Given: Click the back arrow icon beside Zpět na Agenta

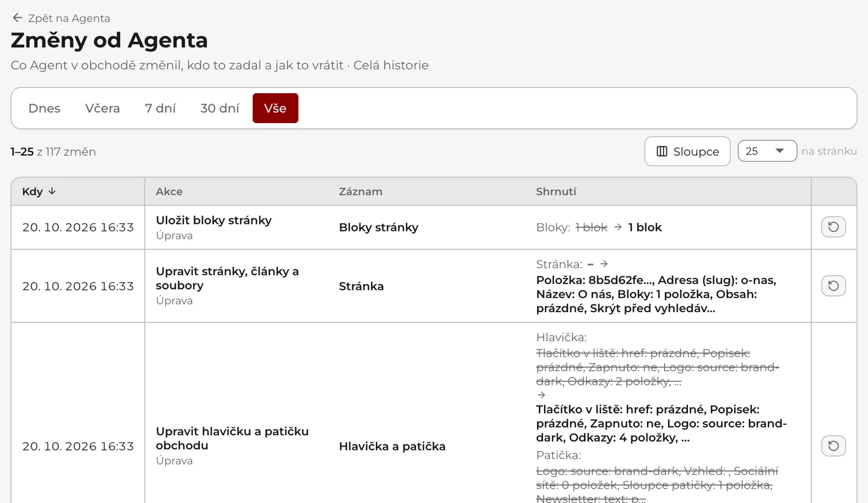Looking at the screenshot, I should coord(17,18).
